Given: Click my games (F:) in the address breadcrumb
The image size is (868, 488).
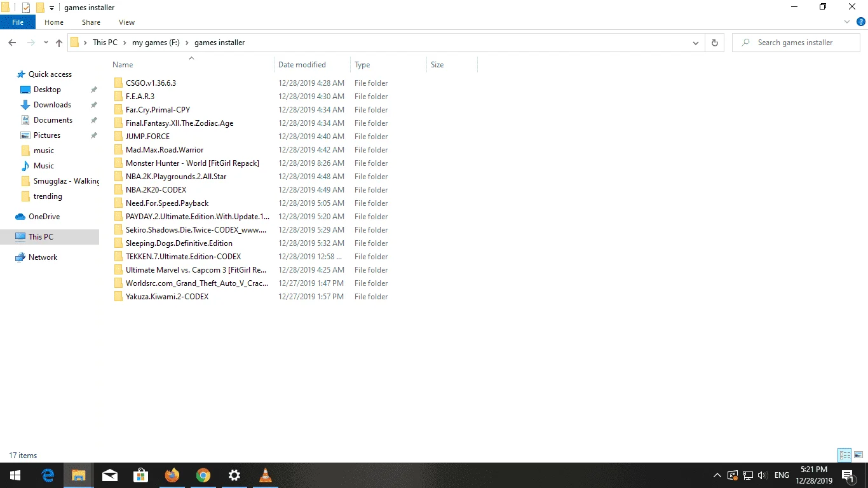Looking at the screenshot, I should [x=156, y=43].
